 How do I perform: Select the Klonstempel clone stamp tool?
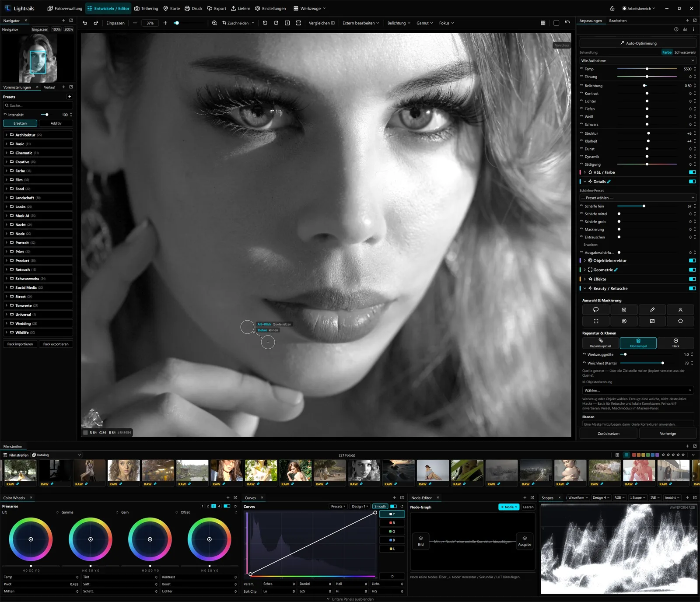coord(638,343)
